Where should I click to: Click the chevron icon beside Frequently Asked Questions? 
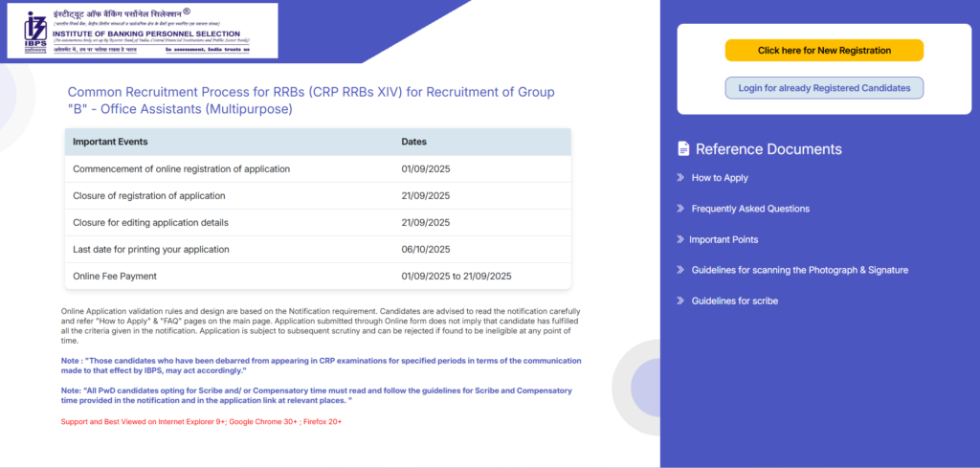[680, 208]
